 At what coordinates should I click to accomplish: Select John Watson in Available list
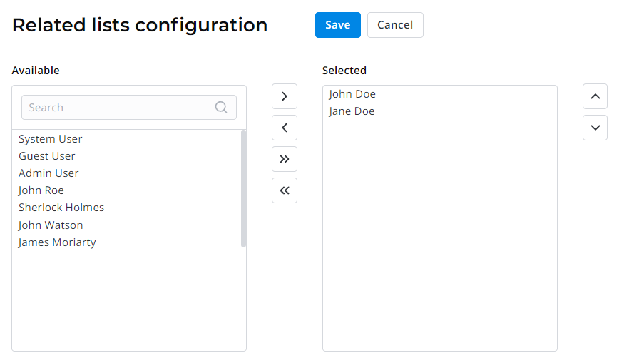(x=51, y=225)
